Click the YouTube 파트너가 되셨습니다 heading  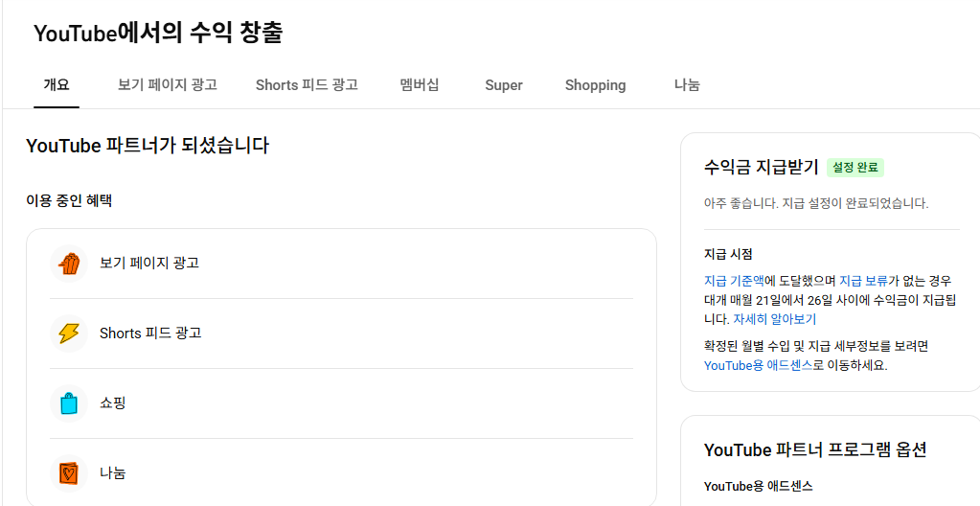click(148, 147)
